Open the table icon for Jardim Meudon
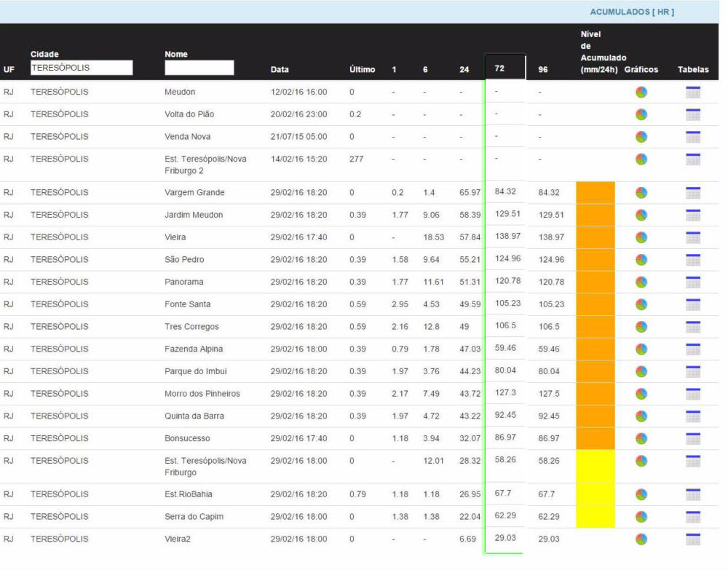The width and height of the screenshot is (728, 570). point(692,215)
